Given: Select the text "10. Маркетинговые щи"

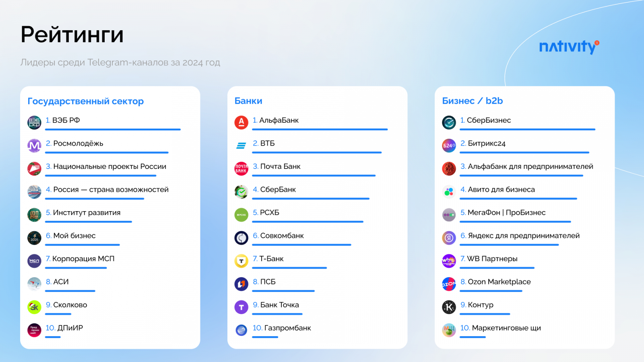Looking at the screenshot, I should [501, 328].
